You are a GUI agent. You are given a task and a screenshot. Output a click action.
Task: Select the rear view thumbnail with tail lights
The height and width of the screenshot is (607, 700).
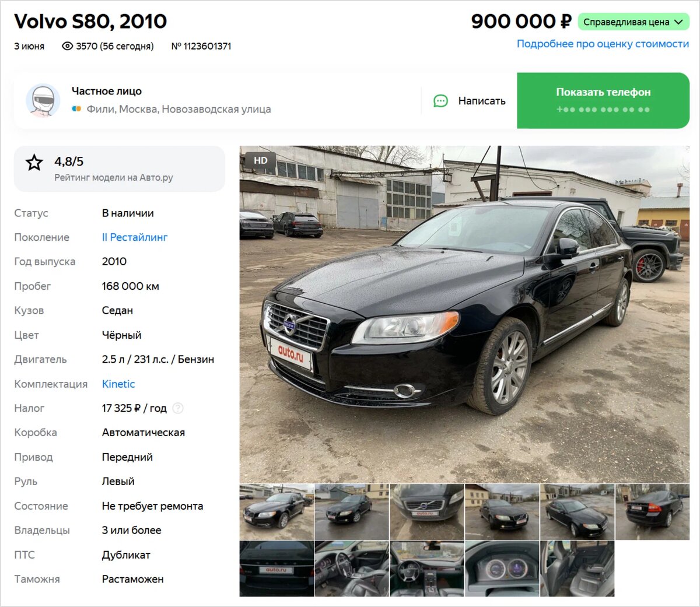click(x=653, y=511)
